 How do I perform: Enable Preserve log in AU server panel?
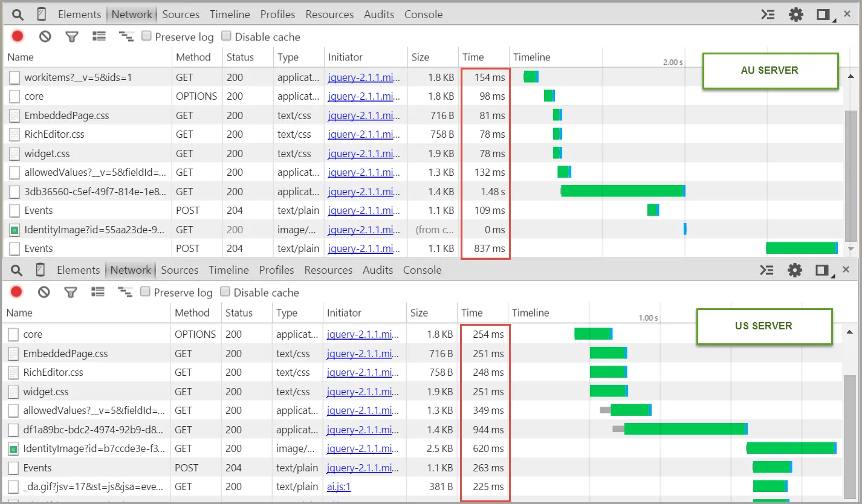tap(147, 36)
